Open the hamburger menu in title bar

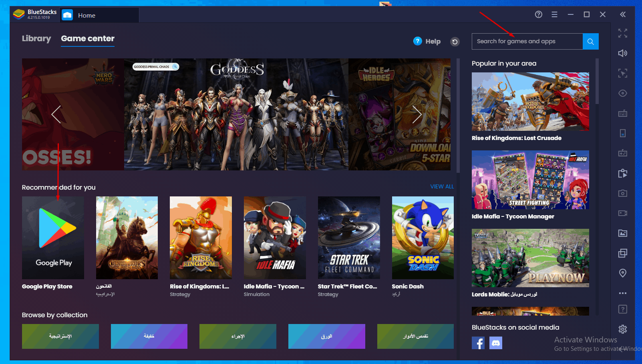coord(554,14)
